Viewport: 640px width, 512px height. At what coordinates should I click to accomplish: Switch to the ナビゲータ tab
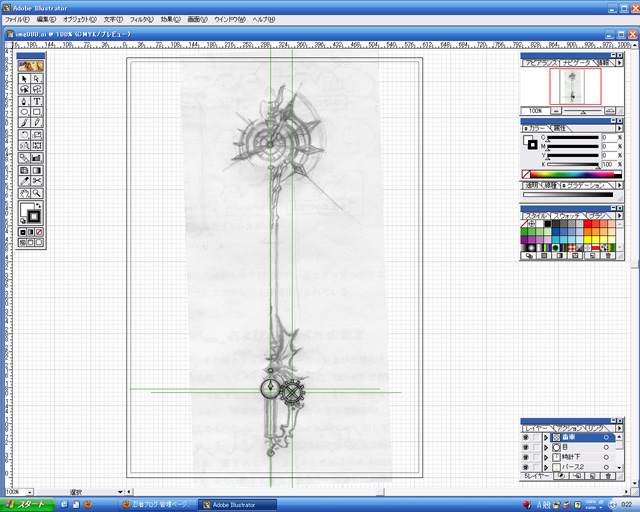coord(577,62)
